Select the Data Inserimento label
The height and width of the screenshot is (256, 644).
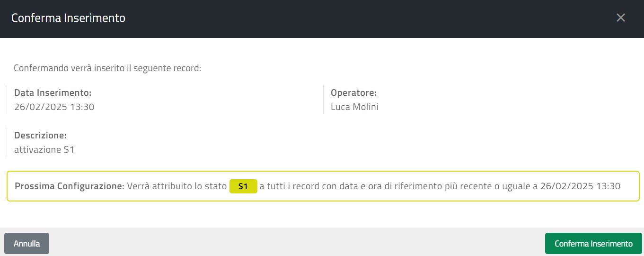[53, 93]
